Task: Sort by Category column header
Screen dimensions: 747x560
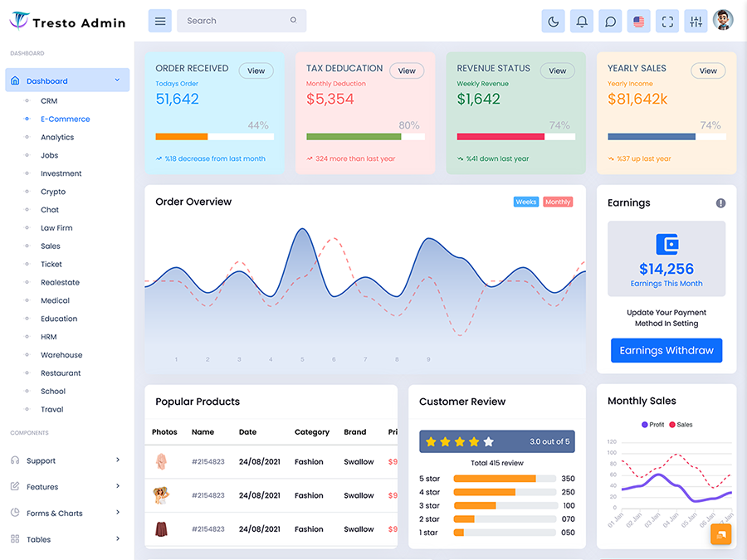Action: 312,432
